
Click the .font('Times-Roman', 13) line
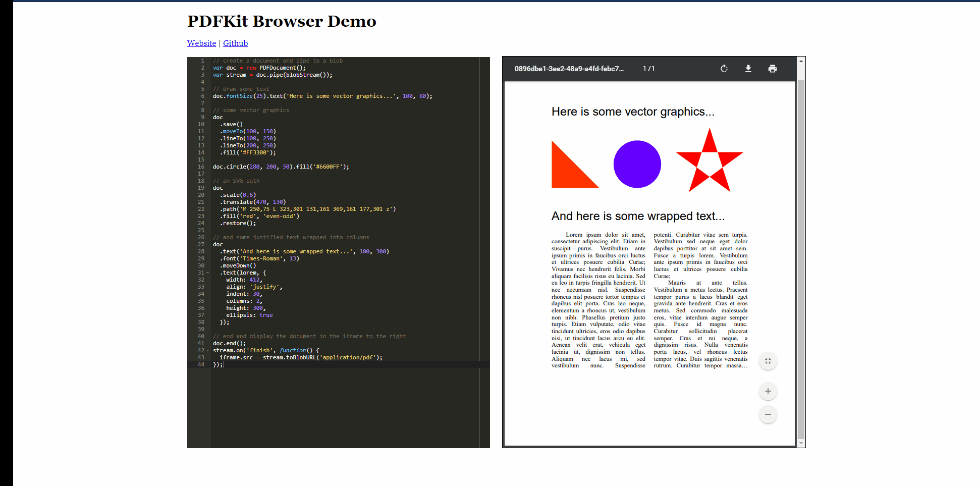259,258
